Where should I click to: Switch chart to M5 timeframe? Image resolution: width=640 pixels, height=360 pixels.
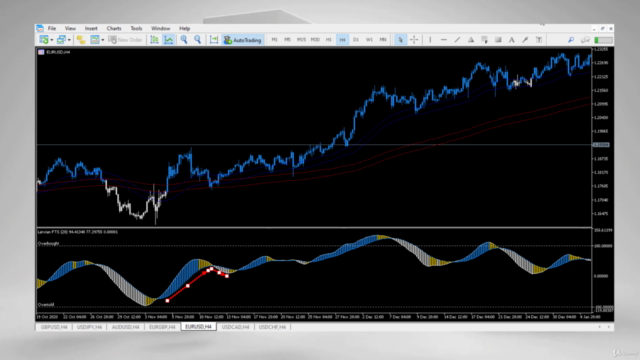pos(287,40)
